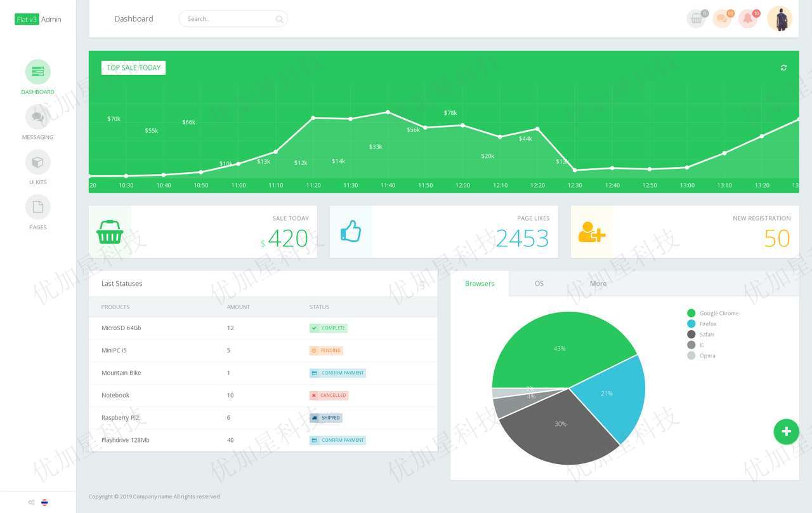Select the Notebook product row

point(263,396)
